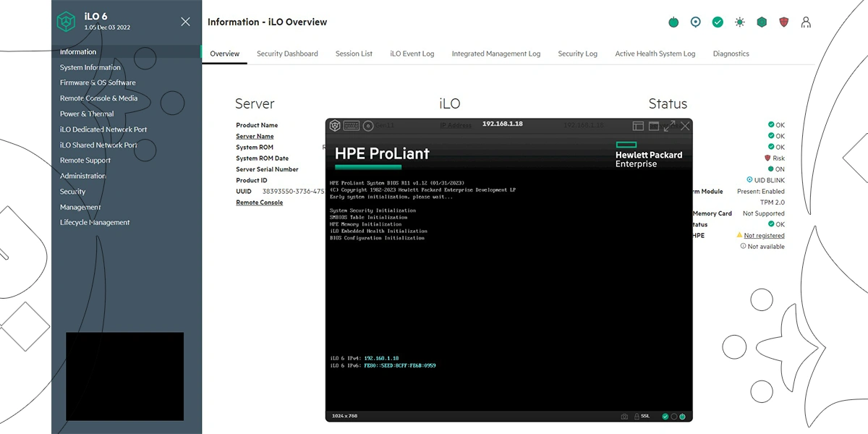This screenshot has height=434, width=868.
Task: Open Firmware & OS Software in sidebar
Action: tap(98, 82)
